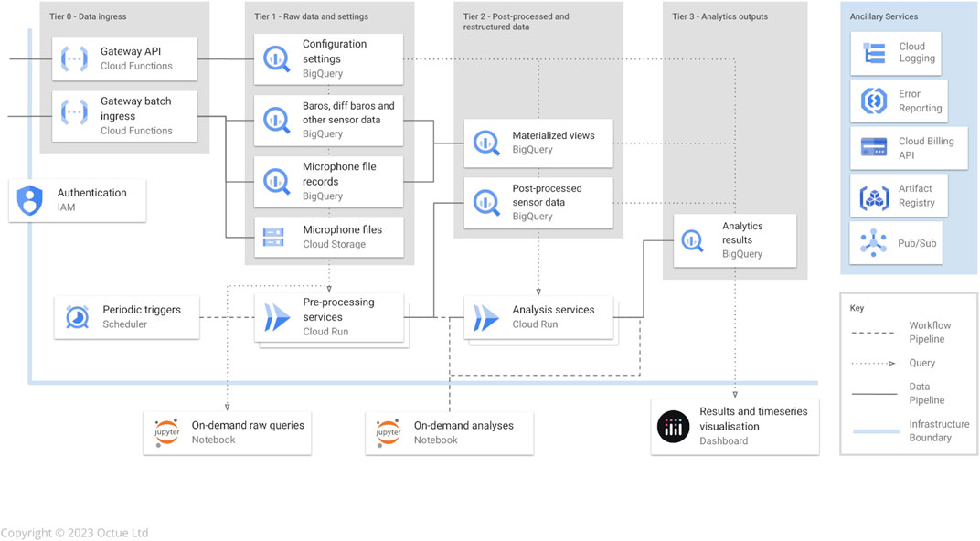980x541 pixels.
Task: Click the 'Error Reporting' label
Action: [920, 101]
